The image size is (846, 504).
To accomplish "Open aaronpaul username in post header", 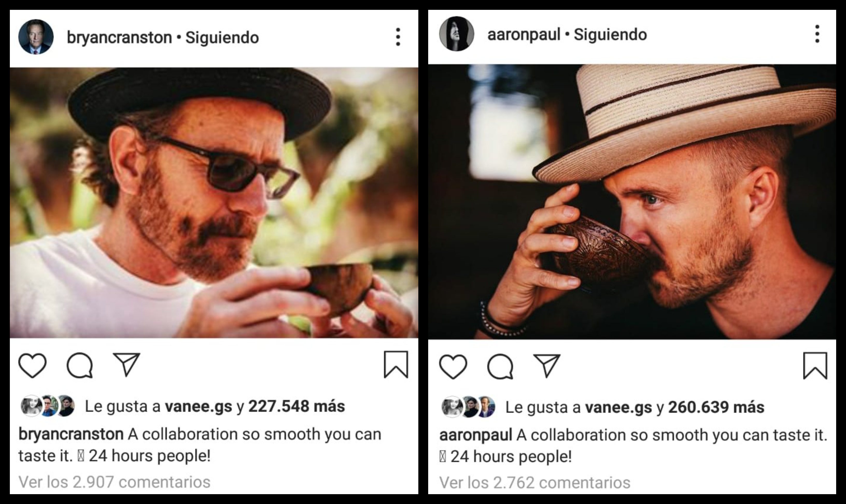I will 524,35.
